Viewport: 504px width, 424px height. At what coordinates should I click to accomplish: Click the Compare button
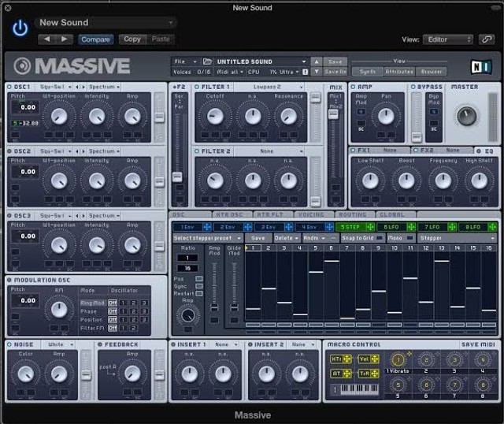(95, 39)
